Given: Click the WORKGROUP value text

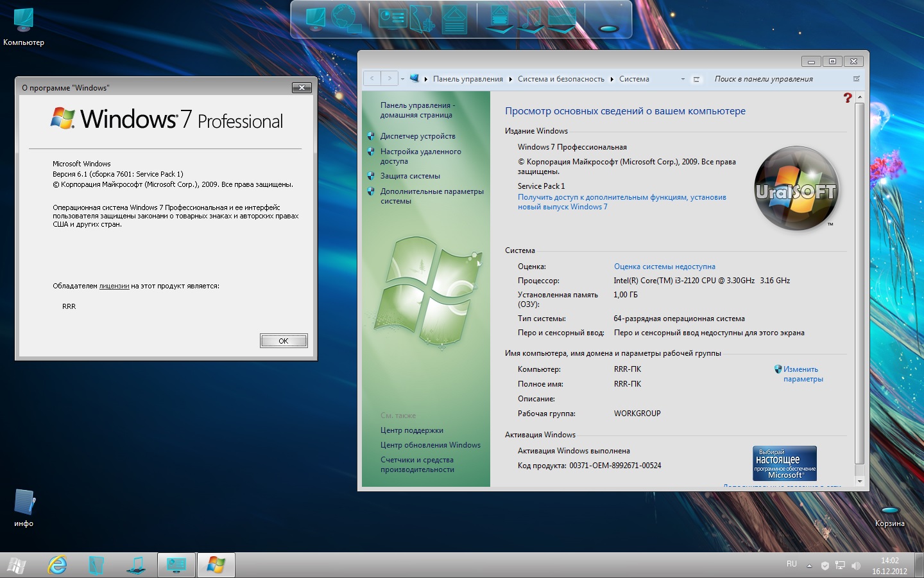Looking at the screenshot, I should pos(637,414).
